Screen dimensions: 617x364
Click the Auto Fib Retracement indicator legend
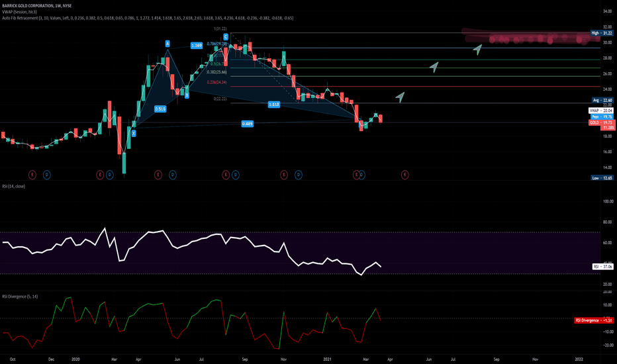(x=148, y=18)
